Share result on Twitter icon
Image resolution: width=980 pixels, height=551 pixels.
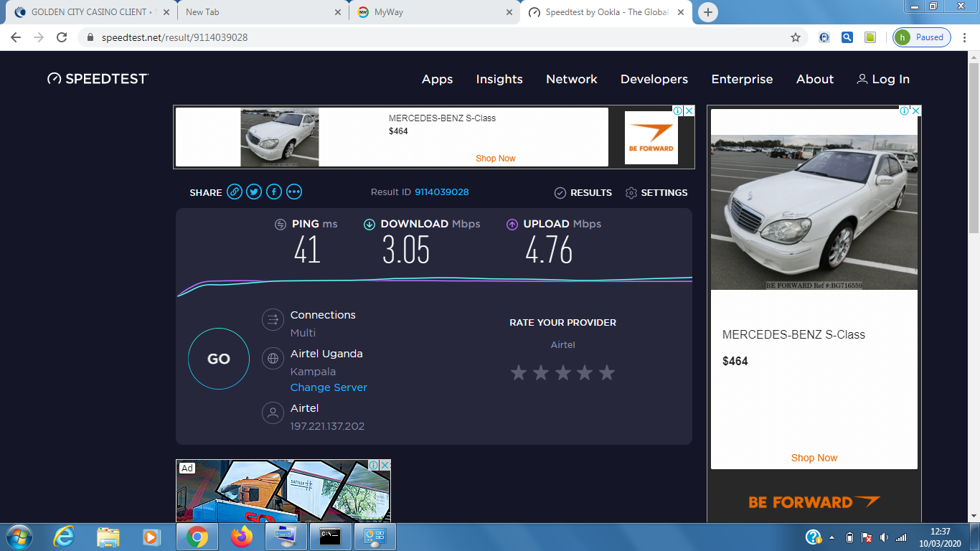(254, 192)
